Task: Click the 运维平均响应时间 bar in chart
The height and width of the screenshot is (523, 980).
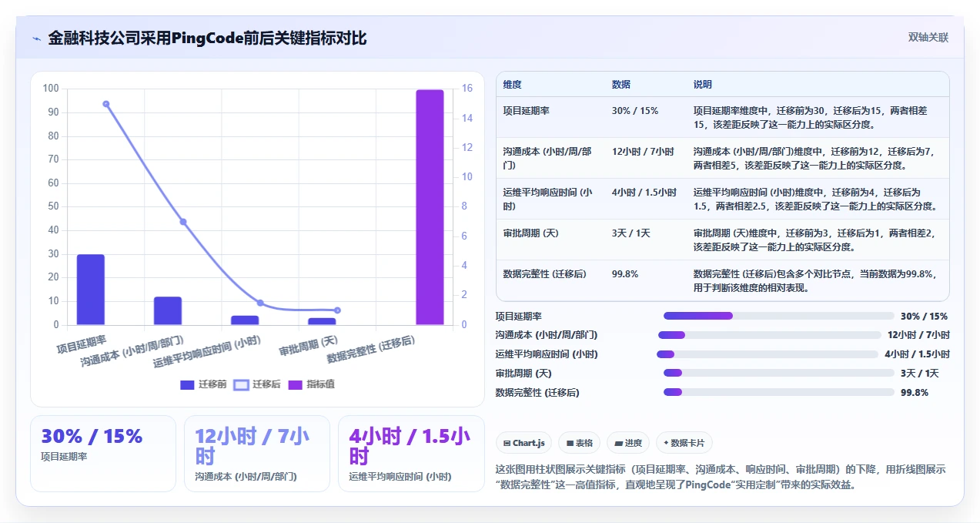Action: 245,320
